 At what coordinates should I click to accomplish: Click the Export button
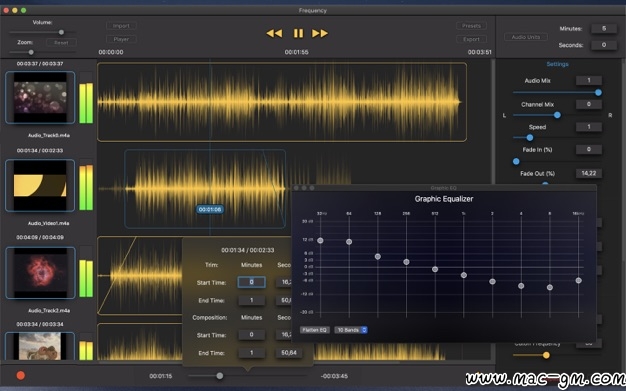click(x=471, y=39)
